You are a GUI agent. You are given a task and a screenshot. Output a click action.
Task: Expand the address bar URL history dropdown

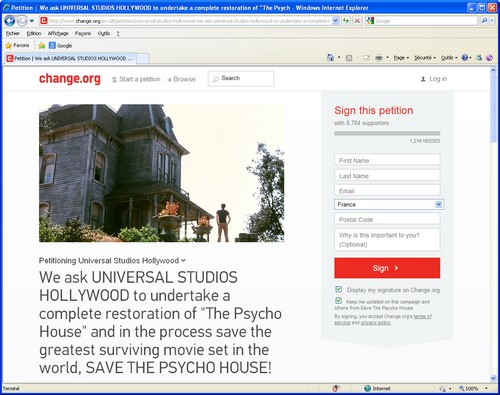[x=336, y=21]
